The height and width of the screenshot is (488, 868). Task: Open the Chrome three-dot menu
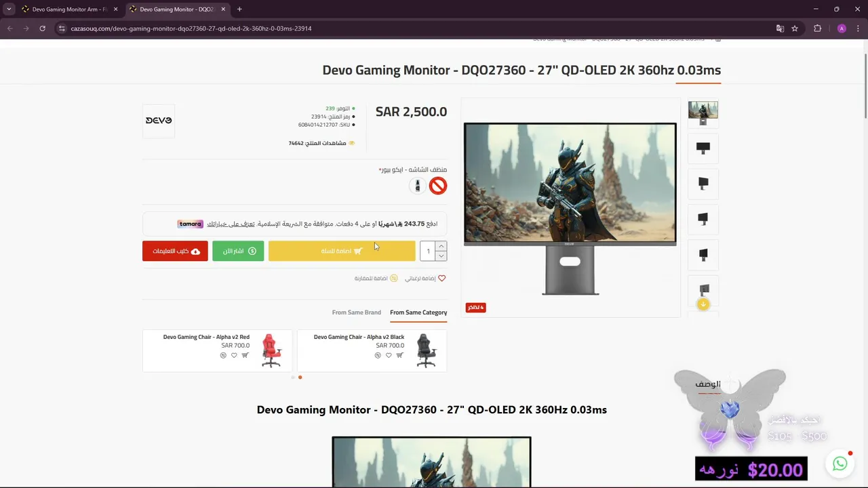point(858,28)
